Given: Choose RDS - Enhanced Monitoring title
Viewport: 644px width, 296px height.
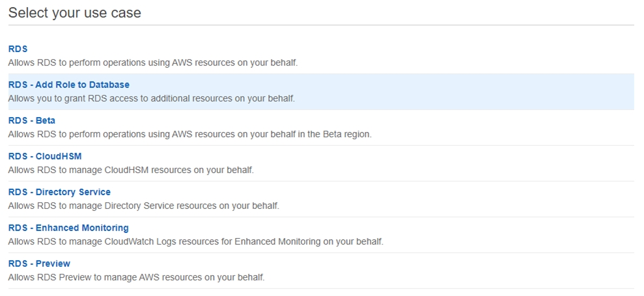Looking at the screenshot, I should (68, 228).
